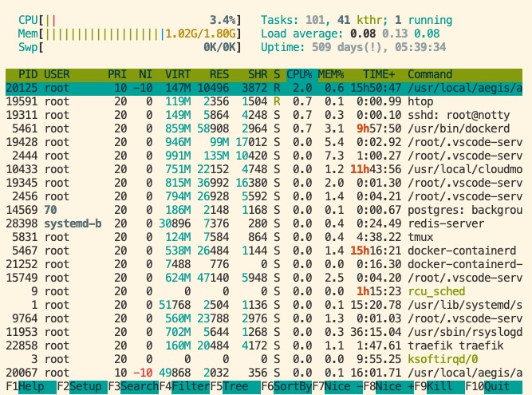Click the 3.4% CPU value
Image resolution: width=532 pixels, height=395 pixels.
[223, 20]
